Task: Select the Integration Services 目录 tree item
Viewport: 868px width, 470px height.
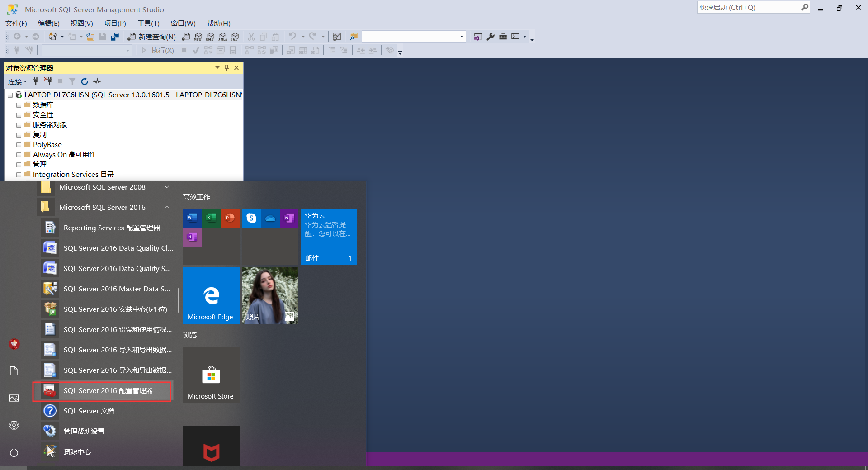Action: 73,175
